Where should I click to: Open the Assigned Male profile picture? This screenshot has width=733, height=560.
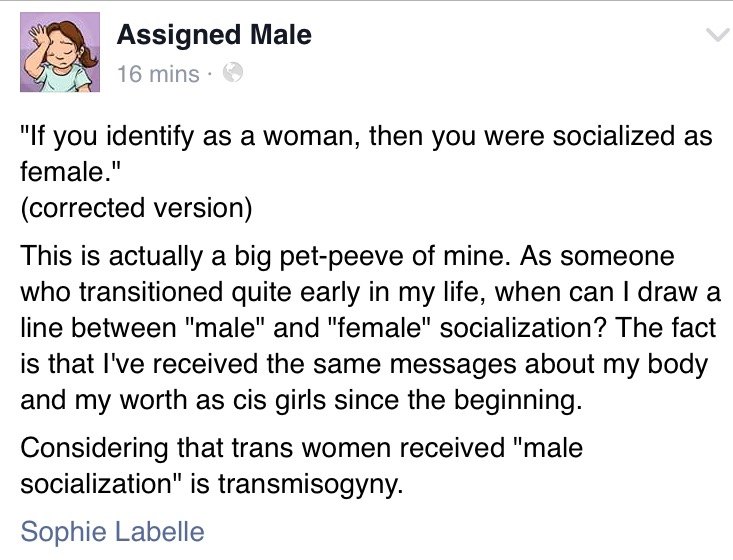[60, 52]
